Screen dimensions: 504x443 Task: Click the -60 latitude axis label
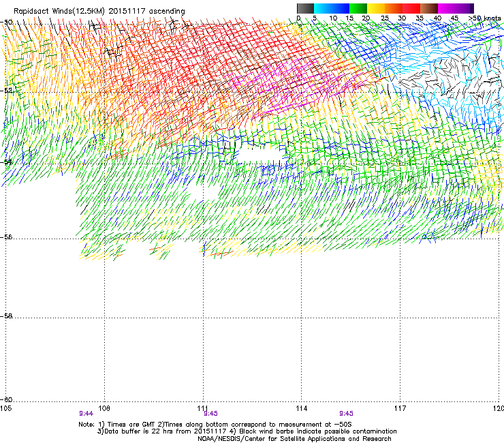tap(6, 399)
